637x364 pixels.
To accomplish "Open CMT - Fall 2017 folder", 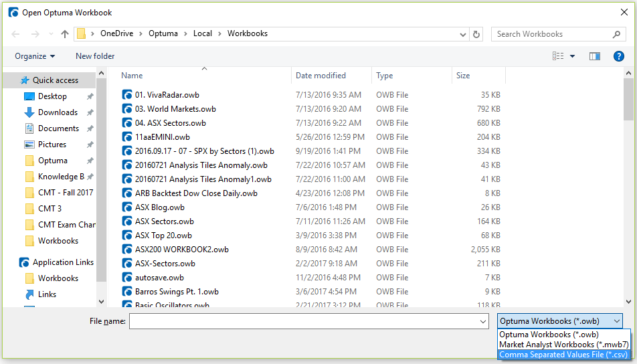I will [x=66, y=193].
